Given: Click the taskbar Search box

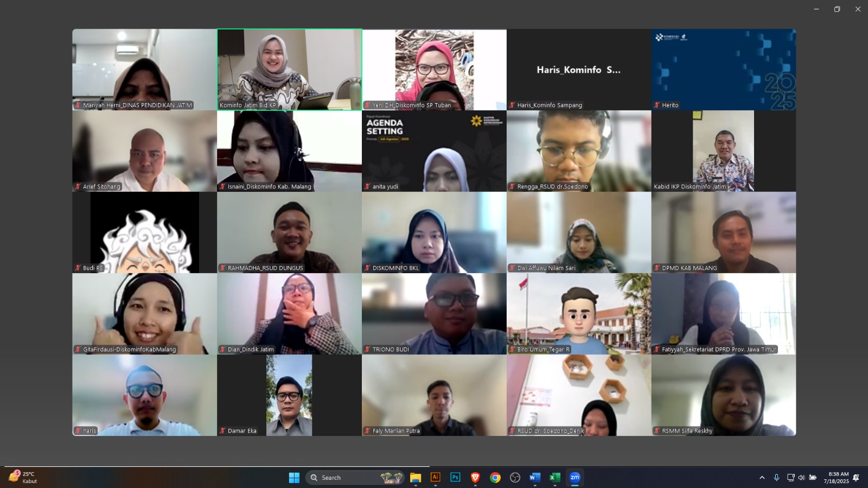Looking at the screenshot, I should pyautogui.click(x=355, y=478).
